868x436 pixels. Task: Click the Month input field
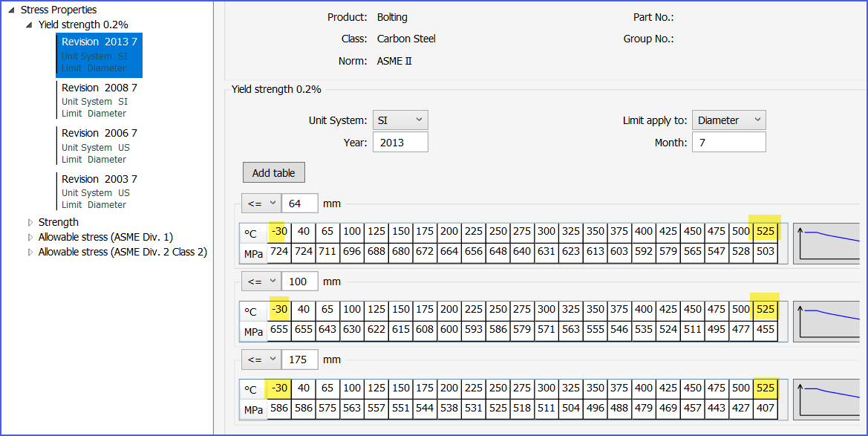[728, 142]
